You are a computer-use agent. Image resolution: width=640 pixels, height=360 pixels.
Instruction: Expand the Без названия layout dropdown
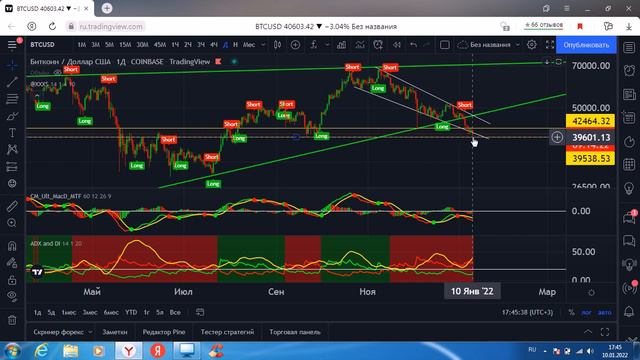point(518,44)
